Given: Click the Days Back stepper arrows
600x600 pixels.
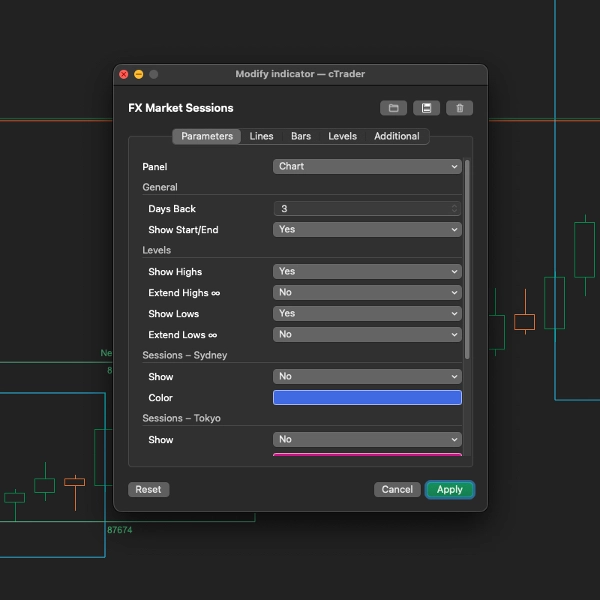Looking at the screenshot, I should (x=454, y=209).
